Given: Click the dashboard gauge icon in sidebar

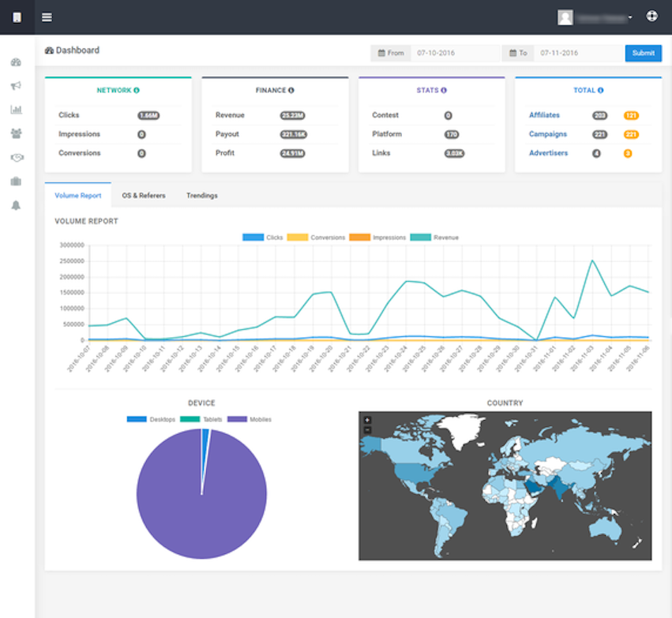Looking at the screenshot, I should (x=16, y=62).
